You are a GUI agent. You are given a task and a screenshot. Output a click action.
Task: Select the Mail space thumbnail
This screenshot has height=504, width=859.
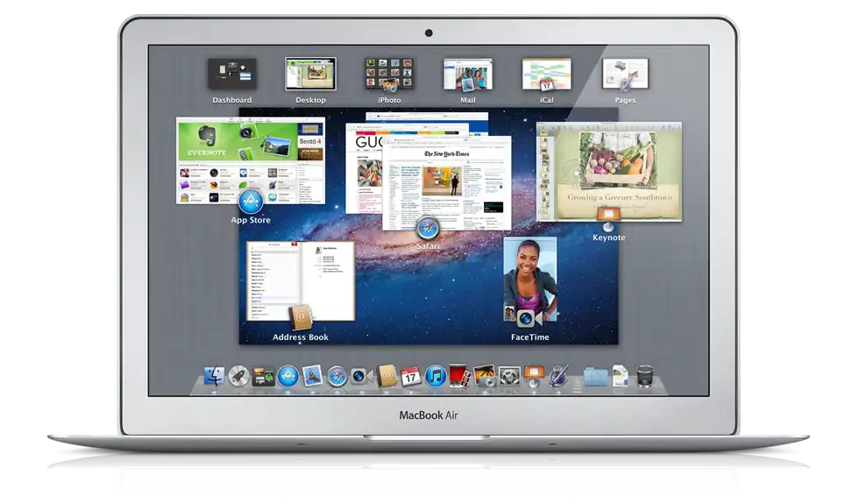tap(468, 75)
